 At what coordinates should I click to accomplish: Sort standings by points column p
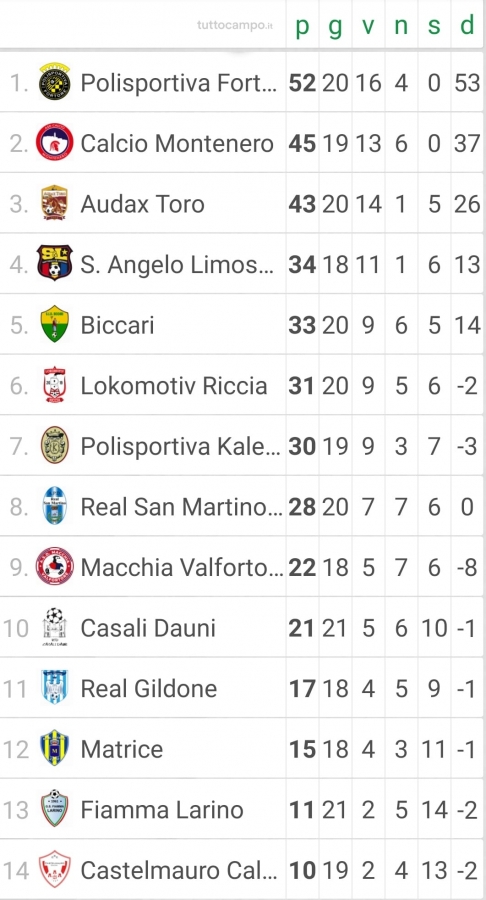302,26
